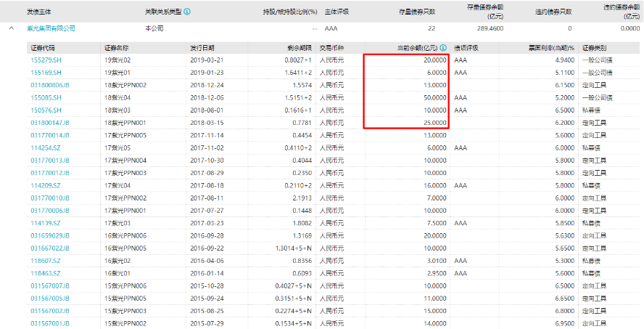Click issue date 2017-03-23
Screen dimensions: 644x329
pyautogui.click(x=207, y=223)
